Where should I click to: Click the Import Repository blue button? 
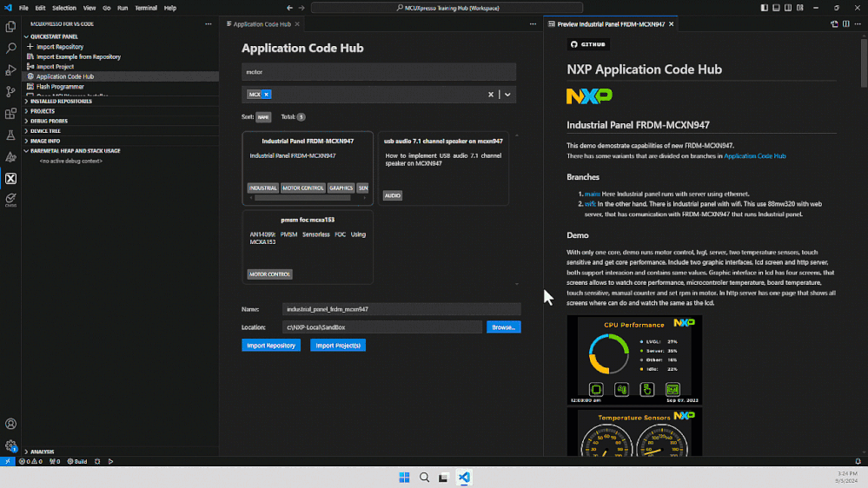pyautogui.click(x=271, y=346)
